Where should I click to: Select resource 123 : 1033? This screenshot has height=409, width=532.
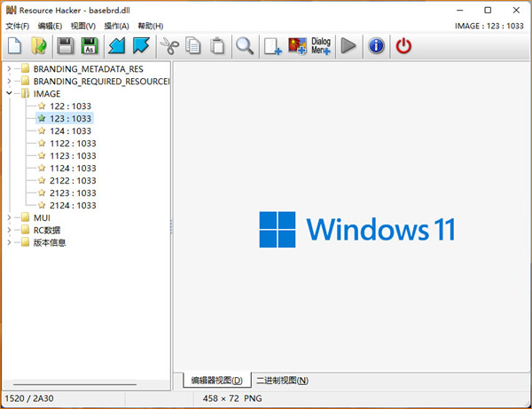pos(71,119)
